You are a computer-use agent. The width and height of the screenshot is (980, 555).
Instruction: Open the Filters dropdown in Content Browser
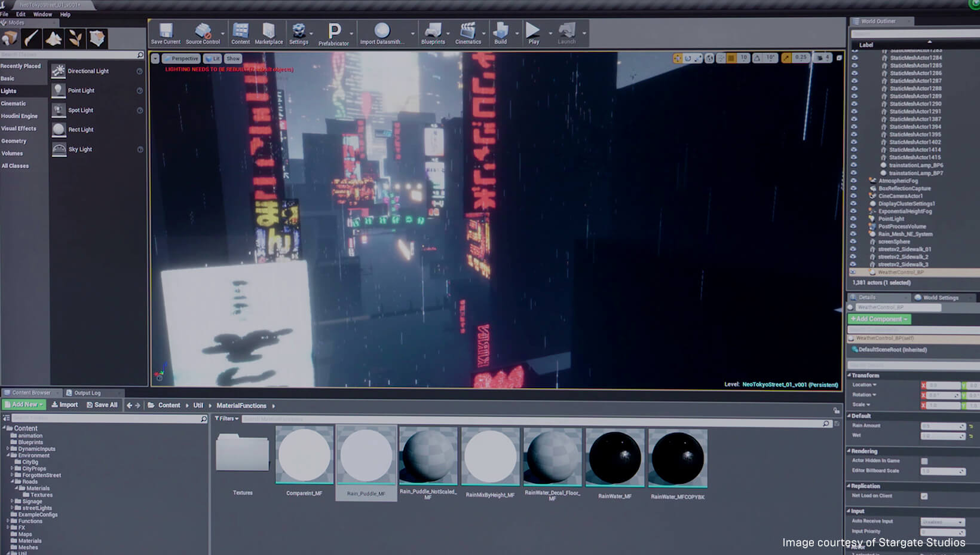tap(226, 418)
